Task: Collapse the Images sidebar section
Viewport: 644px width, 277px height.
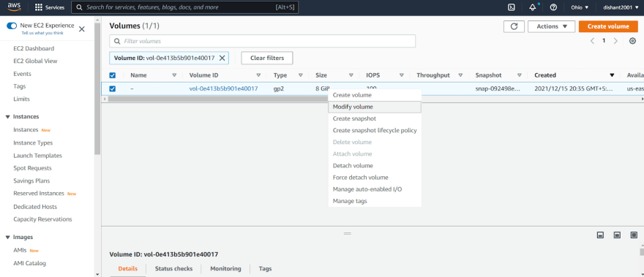Action: 7,238
